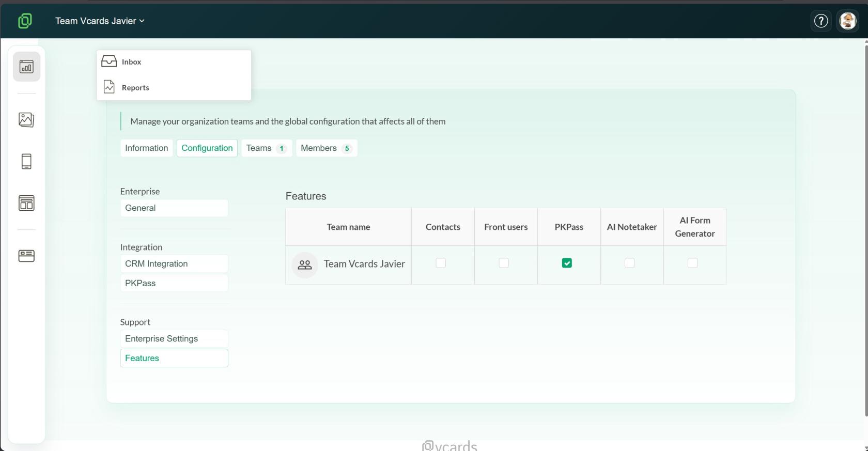Screen dimensions: 868x451
Task: Open the dashboard chart sidebar icon
Action: [x=26, y=67]
